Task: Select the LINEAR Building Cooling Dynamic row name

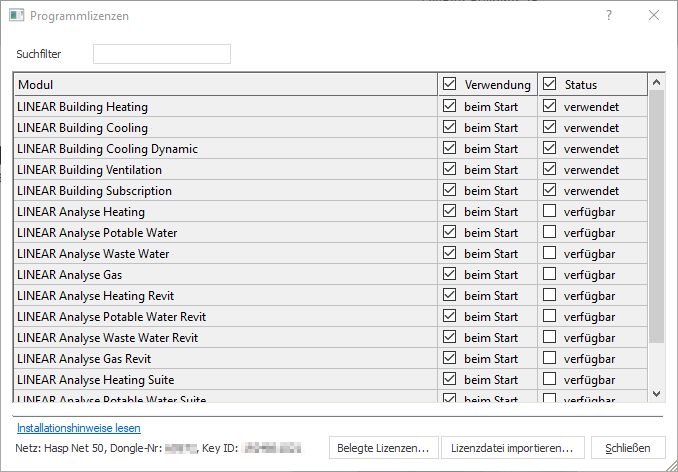Action: coord(108,149)
